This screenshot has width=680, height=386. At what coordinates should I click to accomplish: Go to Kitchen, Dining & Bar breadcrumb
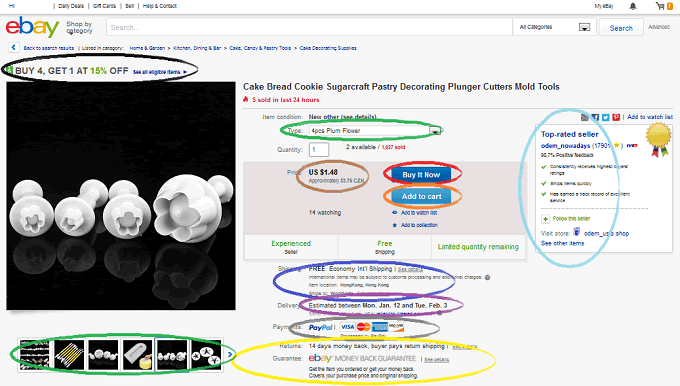click(x=197, y=48)
